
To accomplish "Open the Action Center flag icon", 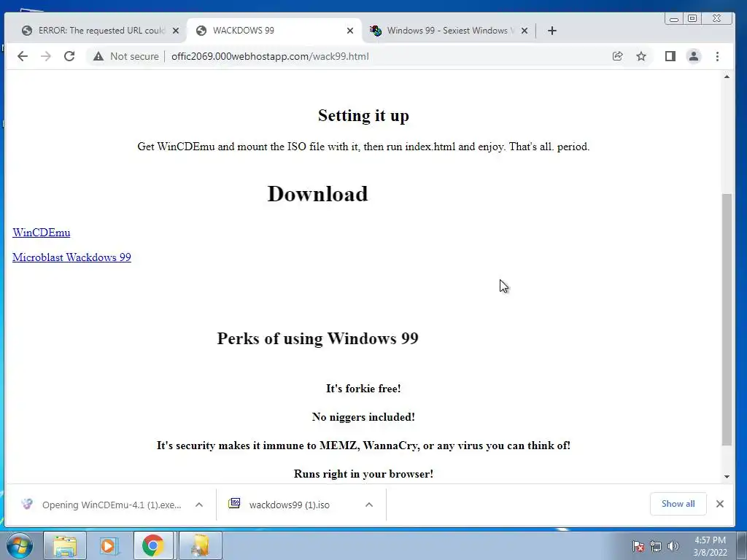I will 638,546.
